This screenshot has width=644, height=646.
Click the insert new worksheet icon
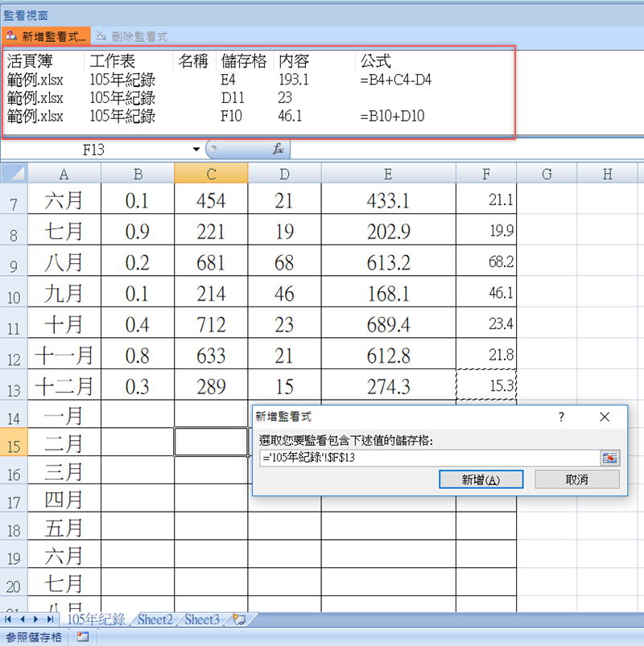(x=237, y=619)
